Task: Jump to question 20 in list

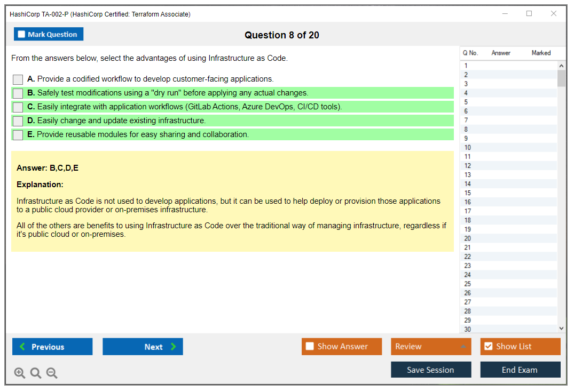Action: pos(468,238)
